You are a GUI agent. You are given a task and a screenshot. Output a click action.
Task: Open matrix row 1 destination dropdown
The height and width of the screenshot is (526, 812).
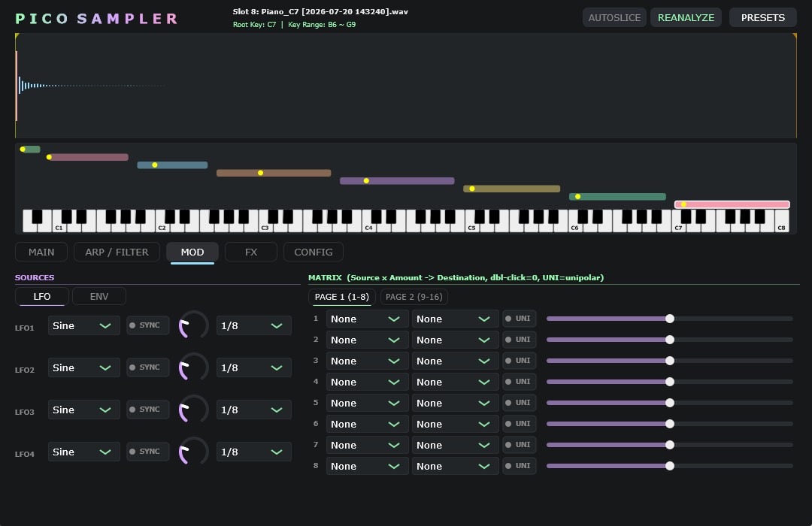click(455, 319)
